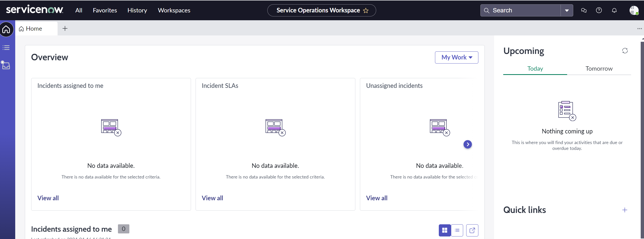This screenshot has width=644, height=239.
Task: Switch to the Tomorrow tab
Action: point(599,68)
